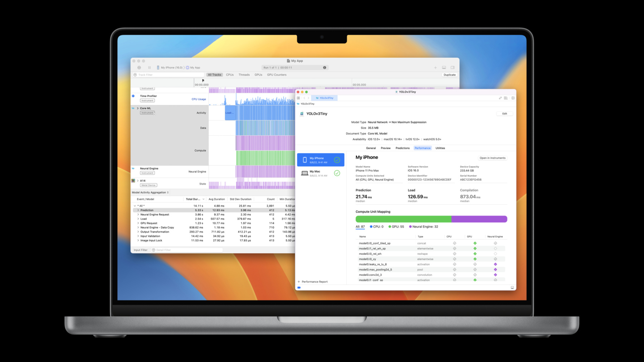Expand the Load row in the aggregation table

[138, 219]
